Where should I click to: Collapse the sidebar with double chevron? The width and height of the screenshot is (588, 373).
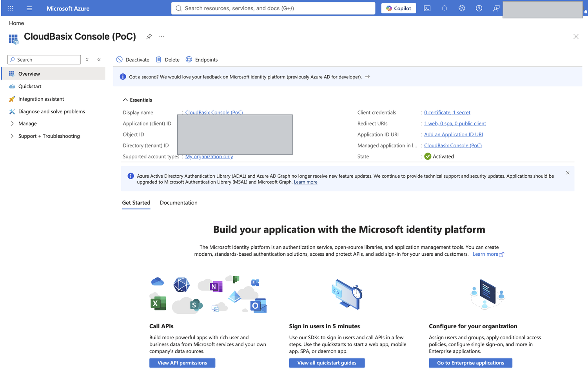tap(99, 60)
